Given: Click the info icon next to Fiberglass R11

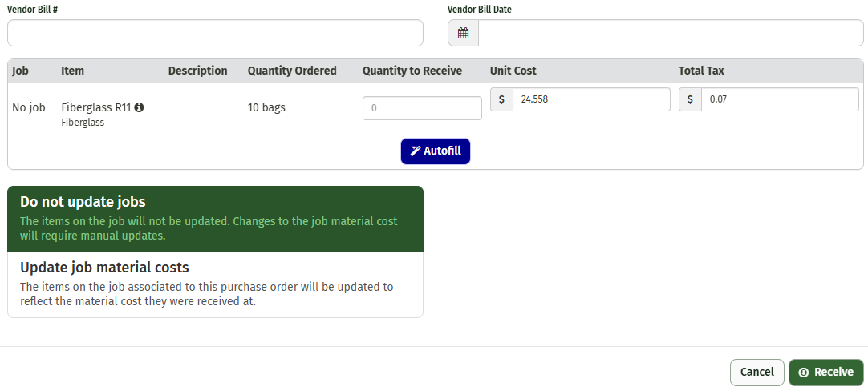Looking at the screenshot, I should [139, 107].
